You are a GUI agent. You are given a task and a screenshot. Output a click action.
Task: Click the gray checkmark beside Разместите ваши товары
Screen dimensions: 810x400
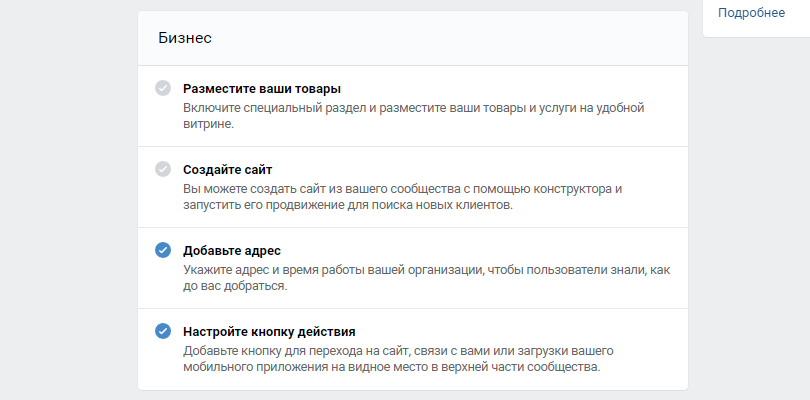pyautogui.click(x=163, y=88)
